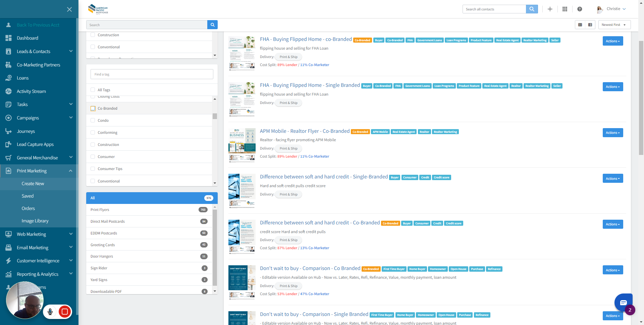This screenshot has width=644, height=325.
Task: Open Actions dropdown for APM Mobile flyer
Action: tap(612, 133)
